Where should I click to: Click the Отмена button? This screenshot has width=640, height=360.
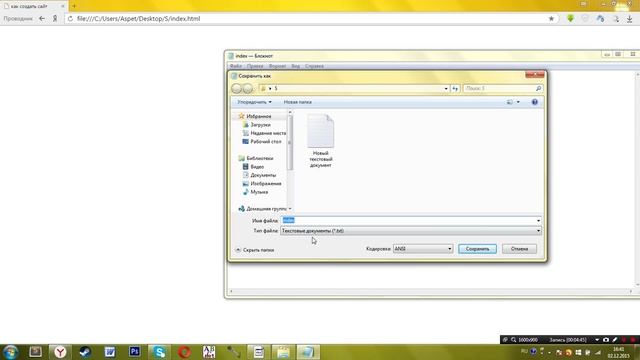(x=519, y=249)
